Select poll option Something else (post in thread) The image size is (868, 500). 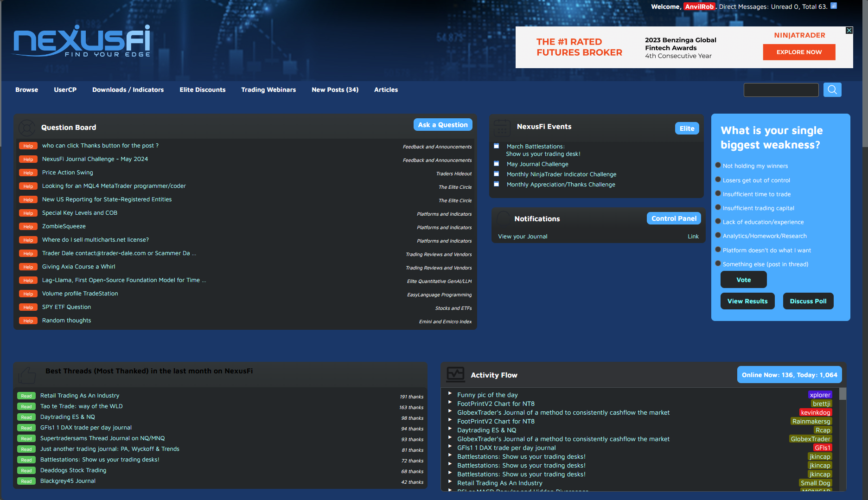pos(718,263)
